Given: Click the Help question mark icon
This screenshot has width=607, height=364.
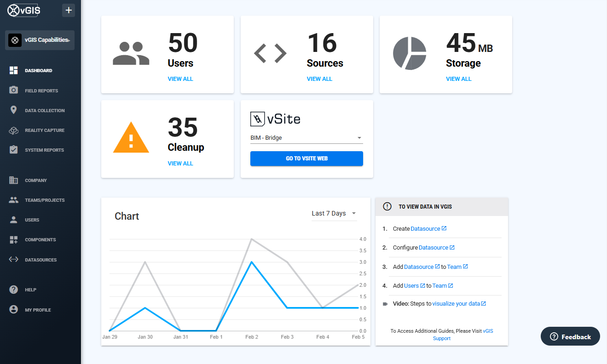Looking at the screenshot, I should pos(14,290).
